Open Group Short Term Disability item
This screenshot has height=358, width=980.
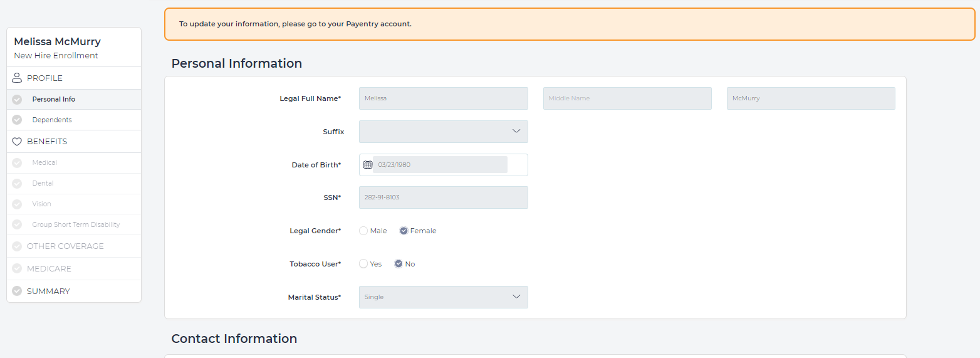(x=76, y=225)
